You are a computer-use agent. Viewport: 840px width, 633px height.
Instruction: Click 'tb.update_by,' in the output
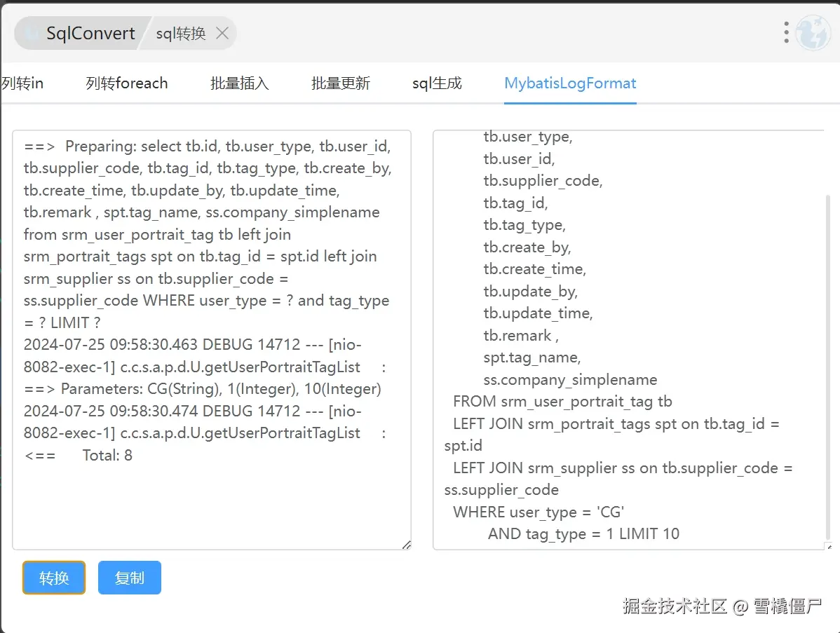coord(530,292)
